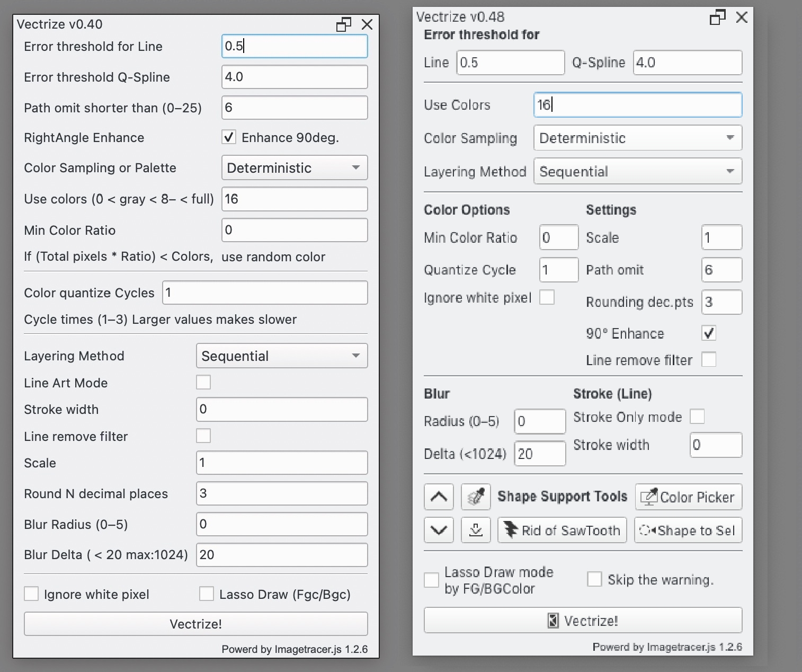Open Layering Method dropdown in Vectrize v0.48

point(638,171)
